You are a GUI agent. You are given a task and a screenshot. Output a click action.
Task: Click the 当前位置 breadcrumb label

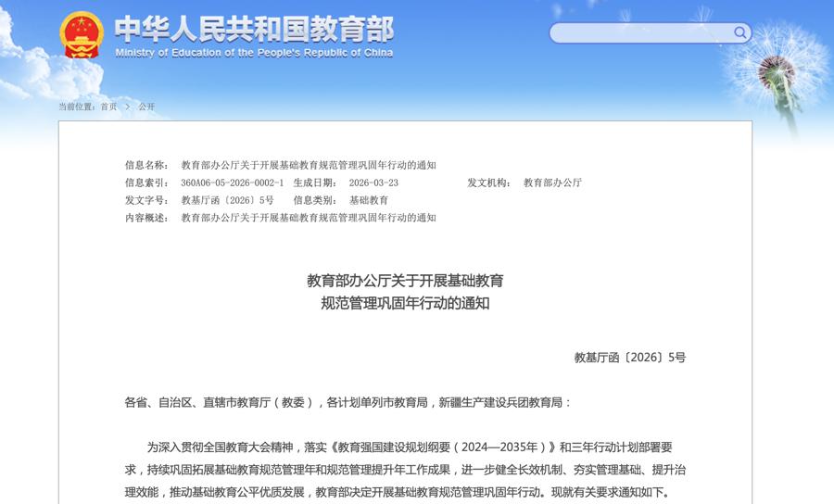pyautogui.click(x=78, y=107)
